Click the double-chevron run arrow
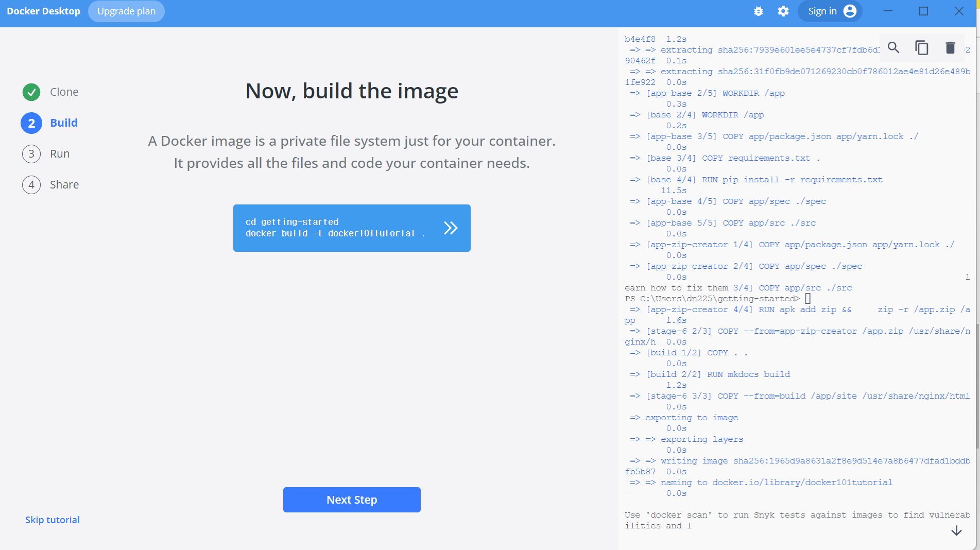 [x=451, y=228]
